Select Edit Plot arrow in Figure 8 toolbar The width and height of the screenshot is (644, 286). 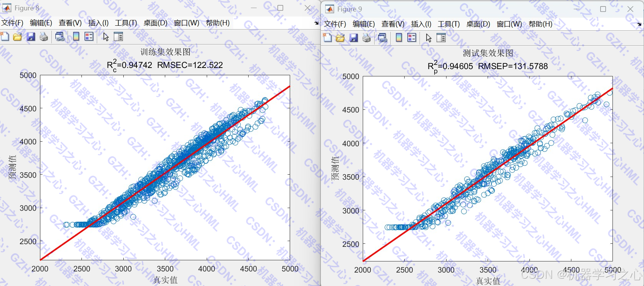[x=106, y=37]
